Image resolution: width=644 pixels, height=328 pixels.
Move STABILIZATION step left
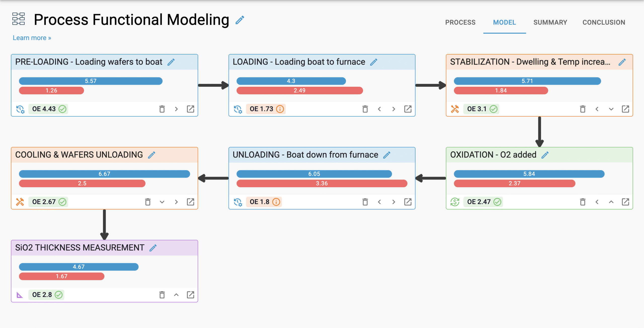(x=597, y=109)
